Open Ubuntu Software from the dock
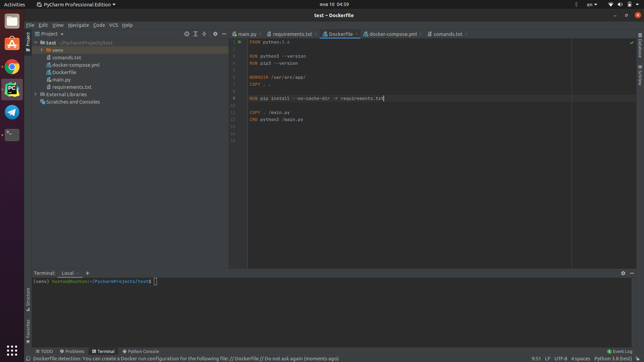Viewport: 644px width, 362px height. [12, 44]
